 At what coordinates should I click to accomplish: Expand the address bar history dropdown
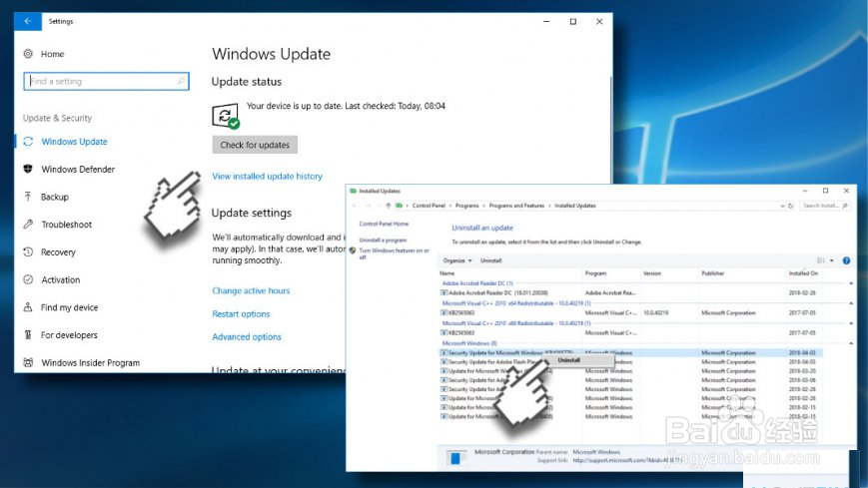coord(782,206)
